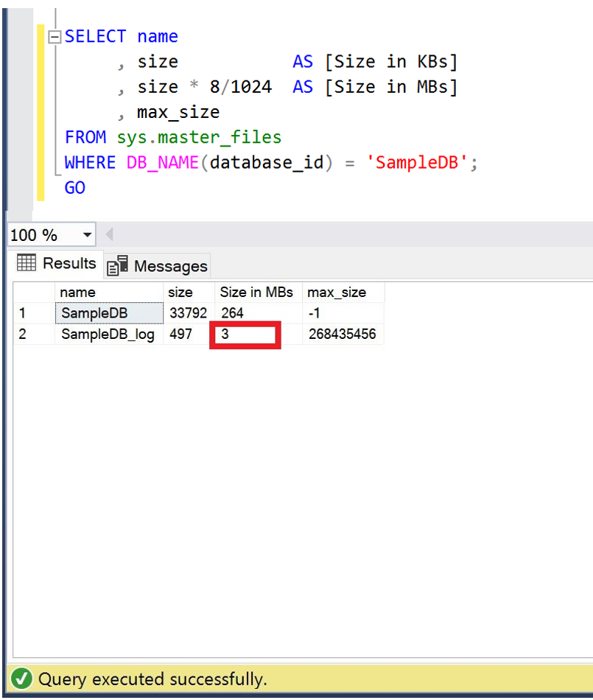
Task: Select the 'name' column header
Action: [x=108, y=293]
